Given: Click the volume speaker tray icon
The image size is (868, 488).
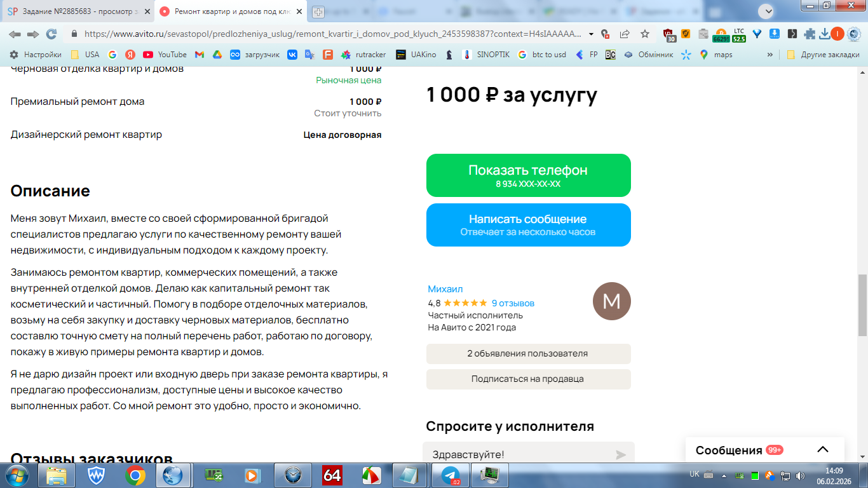Looking at the screenshot, I should click(800, 475).
